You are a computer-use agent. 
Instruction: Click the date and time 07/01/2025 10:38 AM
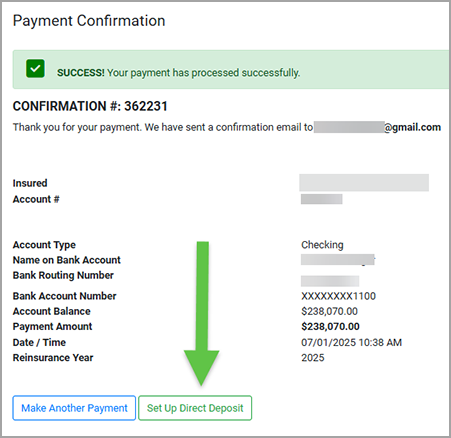(352, 342)
